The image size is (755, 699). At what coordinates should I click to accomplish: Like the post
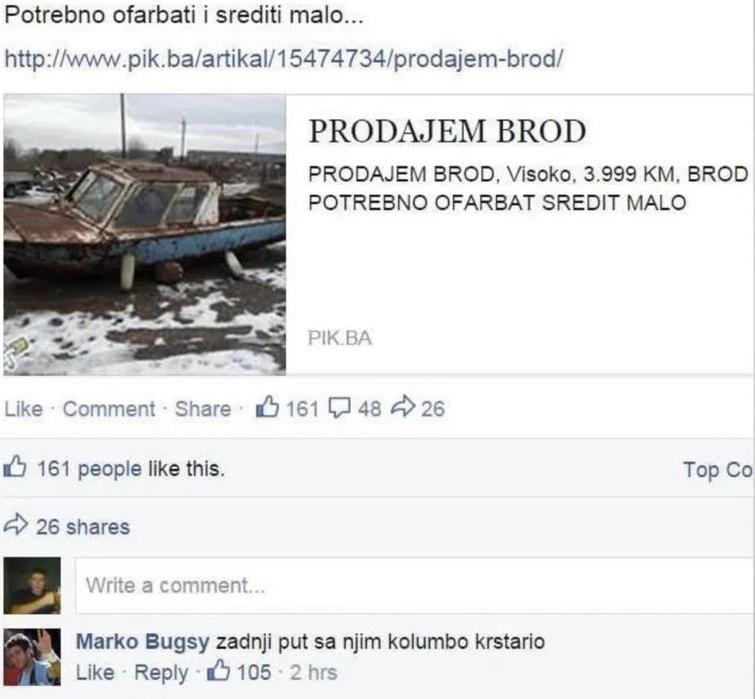coord(24,409)
